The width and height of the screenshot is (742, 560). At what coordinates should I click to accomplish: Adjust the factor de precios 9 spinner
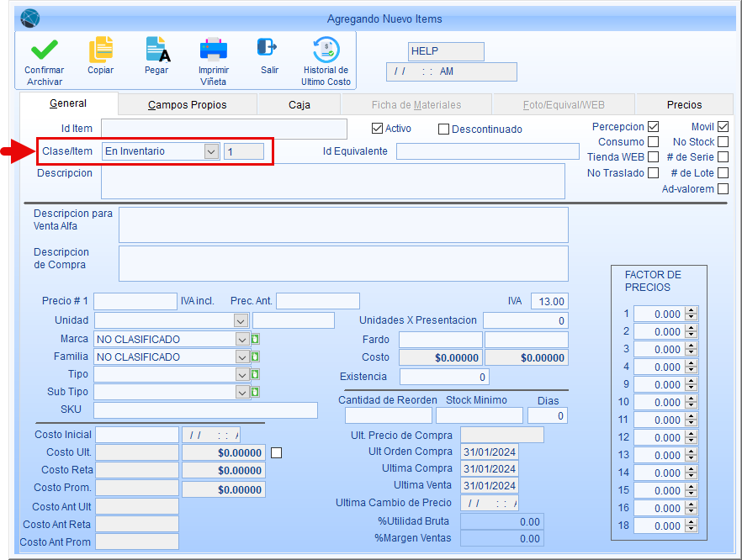click(x=692, y=384)
